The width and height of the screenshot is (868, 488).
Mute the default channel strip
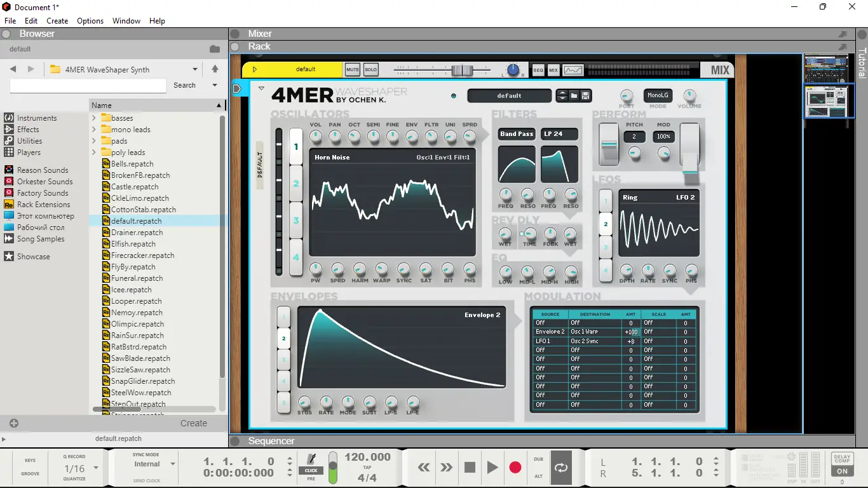coord(353,69)
